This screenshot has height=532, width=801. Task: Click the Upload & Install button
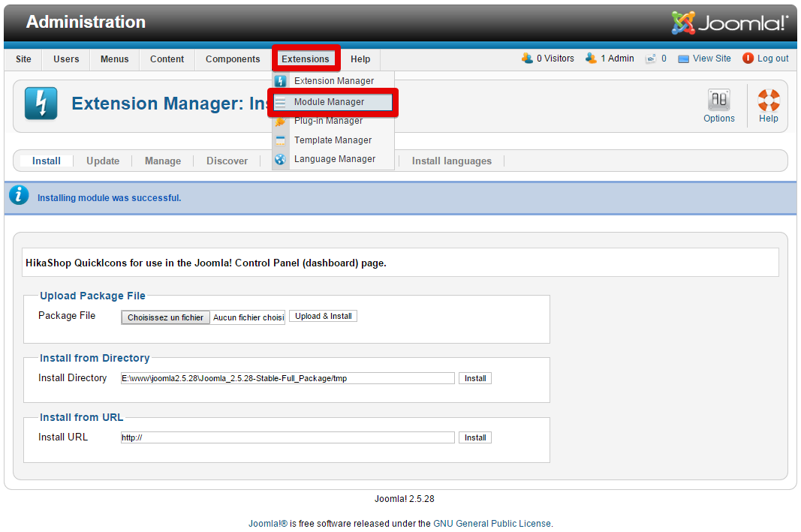point(324,316)
